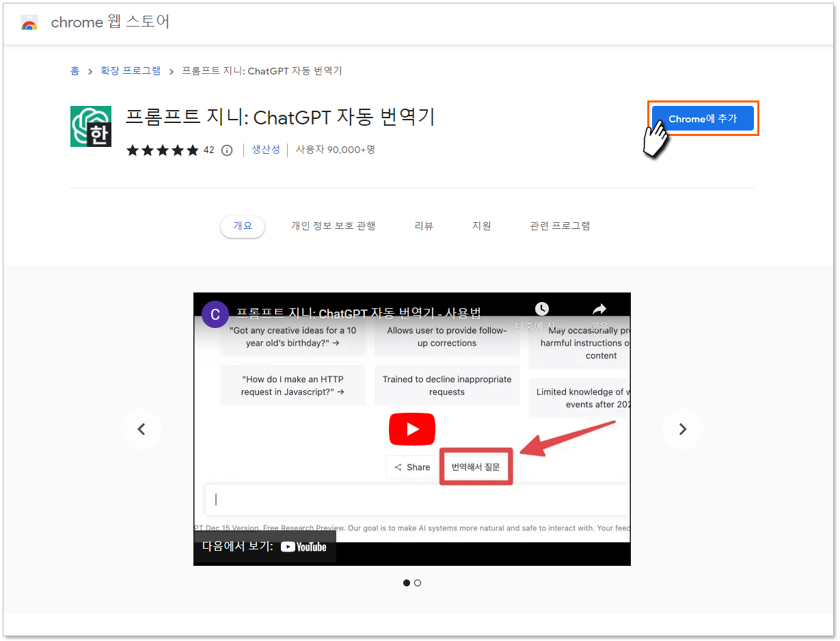Click the Share button in the video
840x641 pixels.
coord(411,467)
